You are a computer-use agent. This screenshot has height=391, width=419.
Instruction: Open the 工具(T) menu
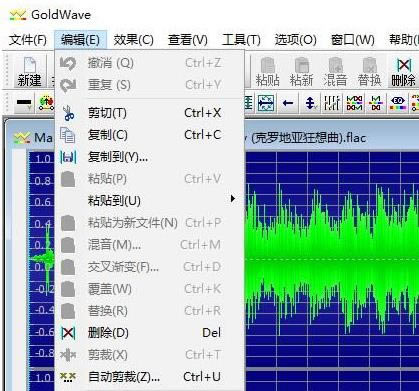[x=241, y=40]
